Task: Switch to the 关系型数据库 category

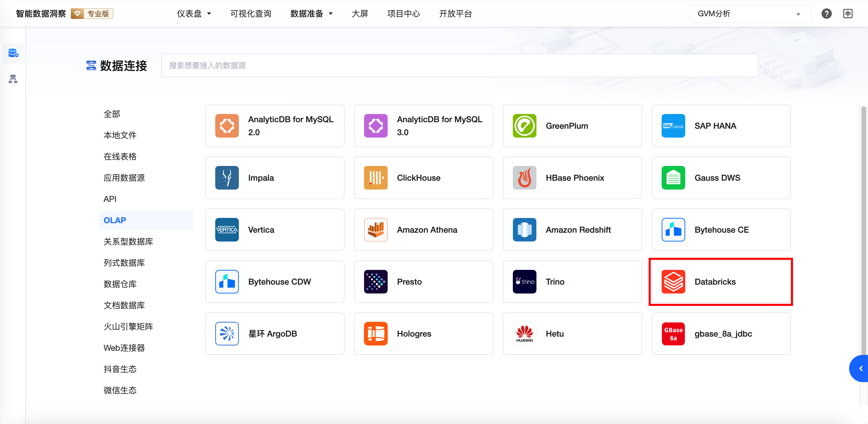Action: pyautogui.click(x=128, y=241)
